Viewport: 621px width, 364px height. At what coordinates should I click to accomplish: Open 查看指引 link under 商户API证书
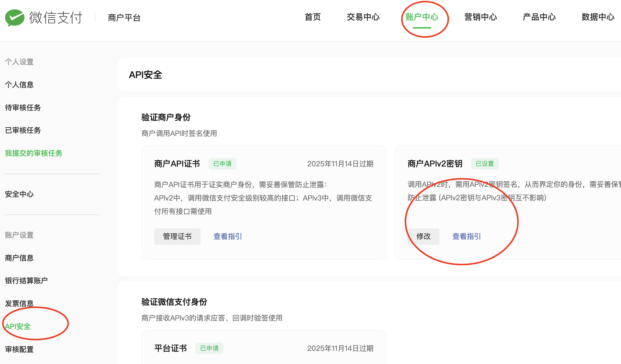pos(228,236)
